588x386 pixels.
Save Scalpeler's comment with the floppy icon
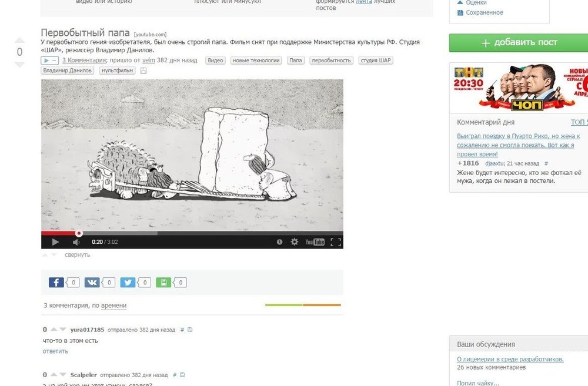tap(182, 375)
